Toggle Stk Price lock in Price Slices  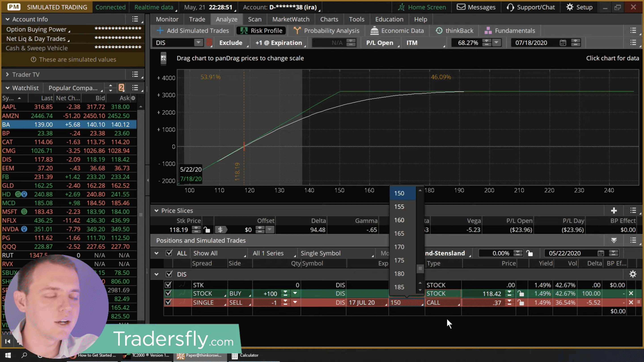[207, 229]
